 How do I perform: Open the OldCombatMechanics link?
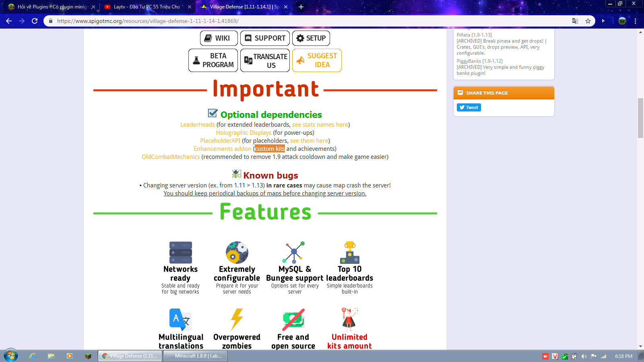point(171,157)
